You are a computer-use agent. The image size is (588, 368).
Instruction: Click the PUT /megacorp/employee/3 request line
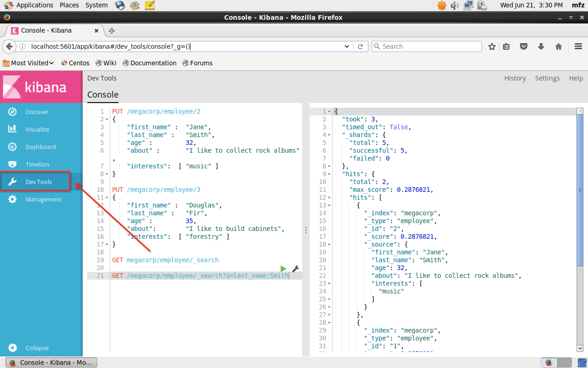[x=156, y=190]
